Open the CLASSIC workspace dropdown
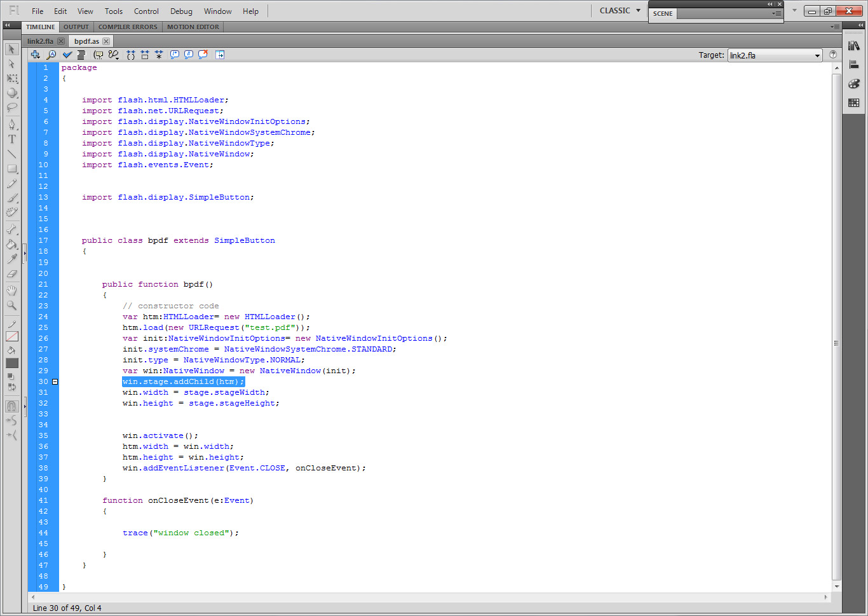 [x=620, y=11]
